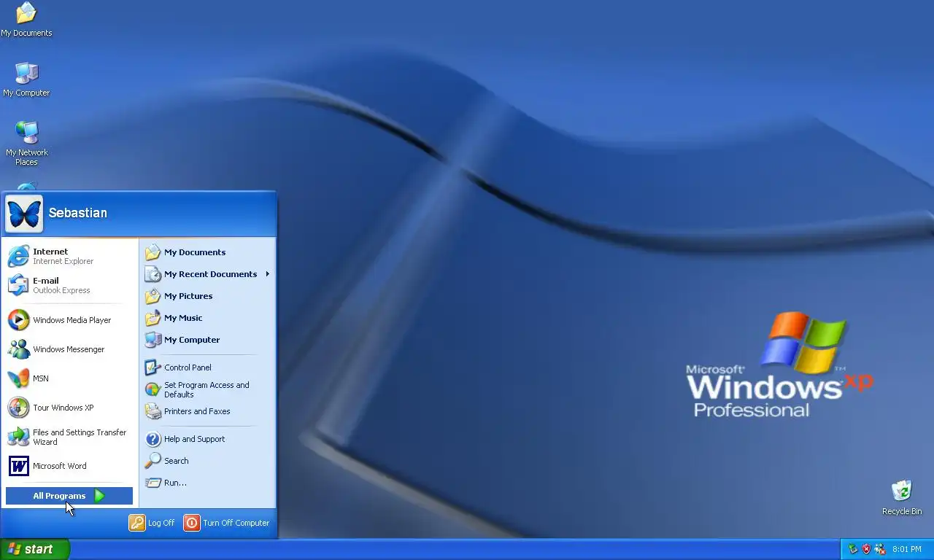Click the network connection tray icon
This screenshot has width=934, height=560.
coord(879,549)
